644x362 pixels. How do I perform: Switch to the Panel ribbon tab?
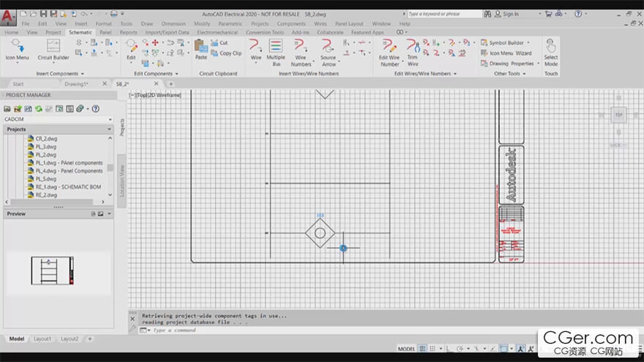tap(105, 32)
